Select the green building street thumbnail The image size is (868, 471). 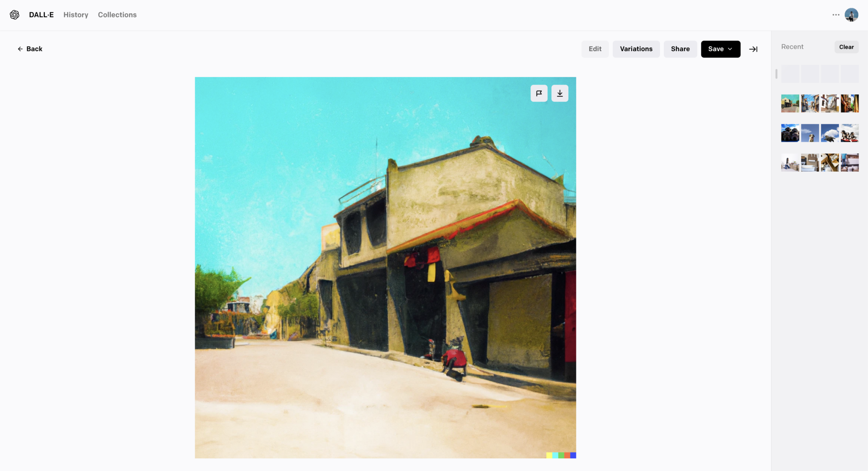click(790, 103)
